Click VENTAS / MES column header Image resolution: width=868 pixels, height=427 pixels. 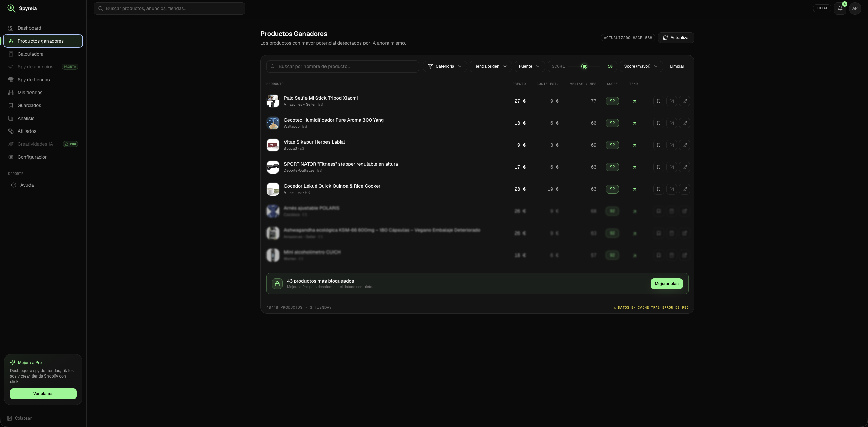[x=583, y=84]
